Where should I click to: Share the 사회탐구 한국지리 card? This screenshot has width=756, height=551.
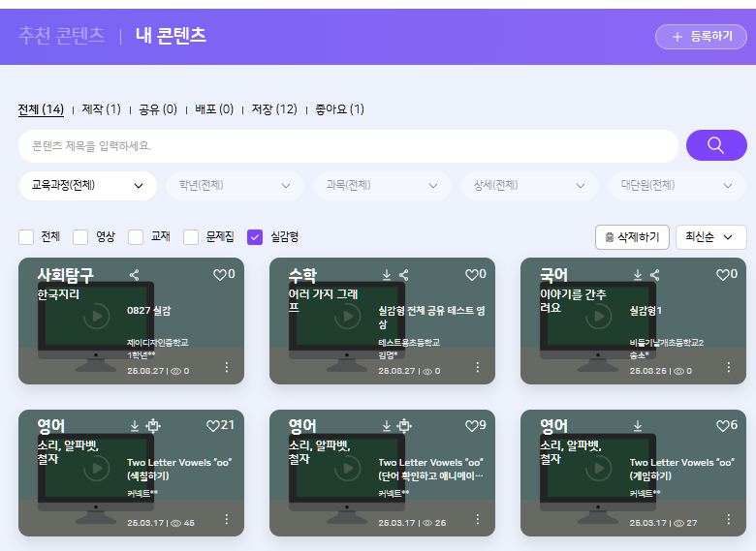click(135, 275)
